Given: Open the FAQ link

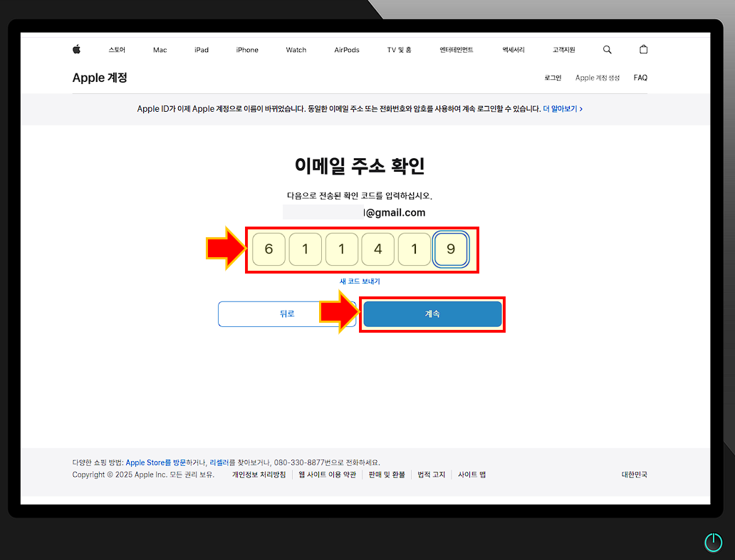Looking at the screenshot, I should tap(640, 77).
